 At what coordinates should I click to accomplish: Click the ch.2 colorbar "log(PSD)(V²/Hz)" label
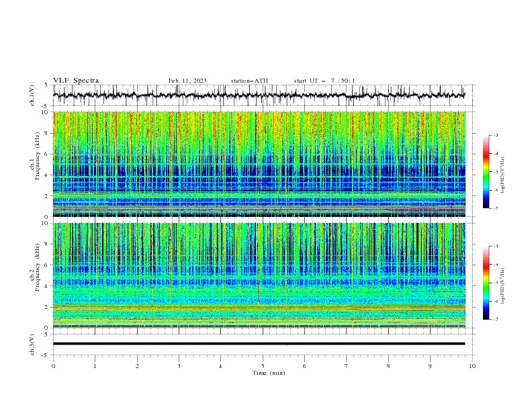pos(503,285)
